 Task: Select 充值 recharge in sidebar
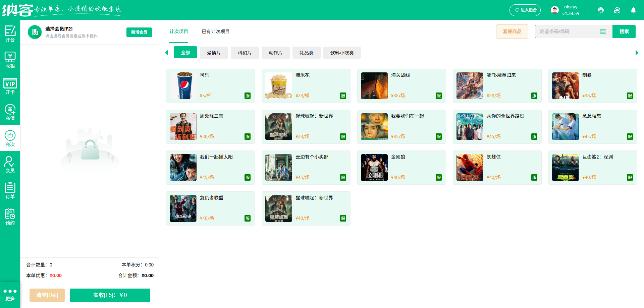click(10, 112)
